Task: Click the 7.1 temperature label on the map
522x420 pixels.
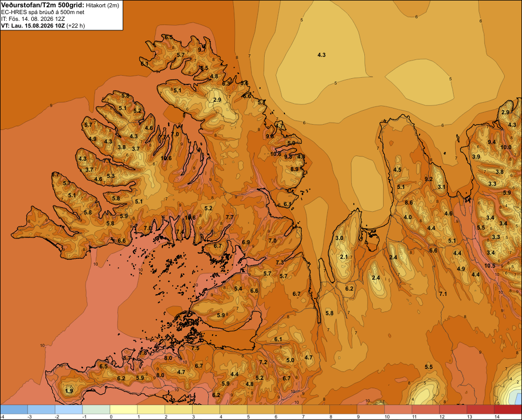Action: click(x=443, y=294)
